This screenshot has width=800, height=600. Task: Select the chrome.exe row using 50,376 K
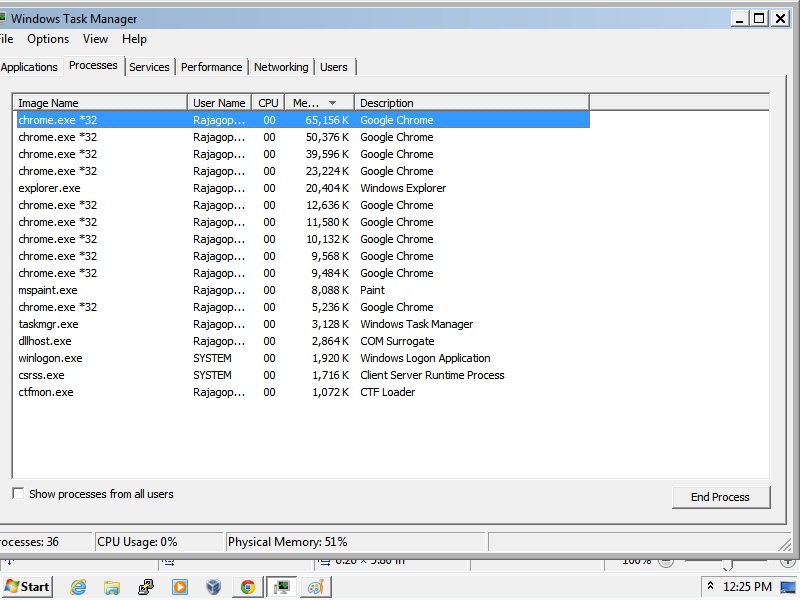click(302, 137)
